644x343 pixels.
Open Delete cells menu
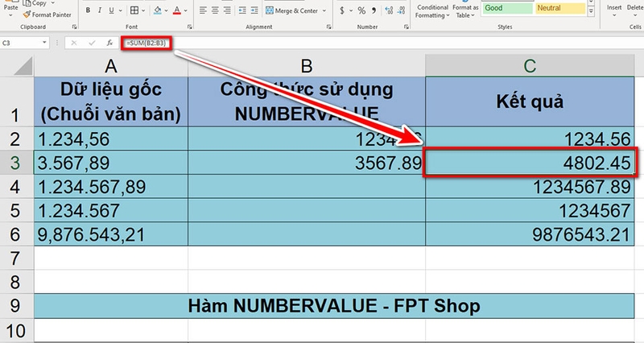tap(634, 10)
